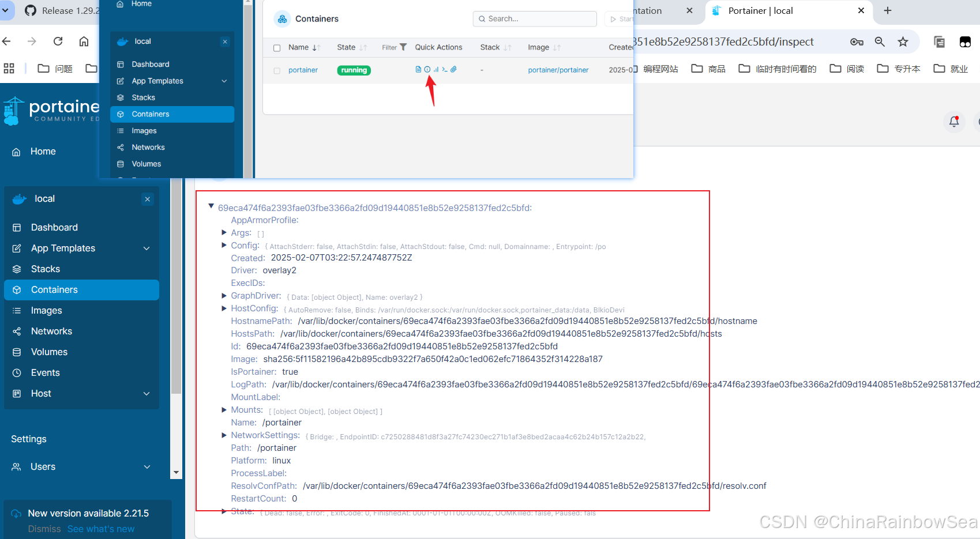The width and height of the screenshot is (980, 539).
Task: Click the main sidebar scrollbar down arrow
Action: [x=176, y=473]
